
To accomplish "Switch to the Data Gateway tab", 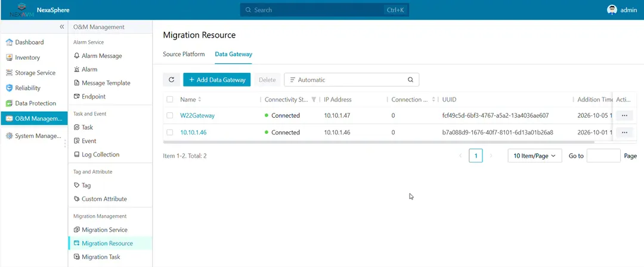I will tap(233, 54).
